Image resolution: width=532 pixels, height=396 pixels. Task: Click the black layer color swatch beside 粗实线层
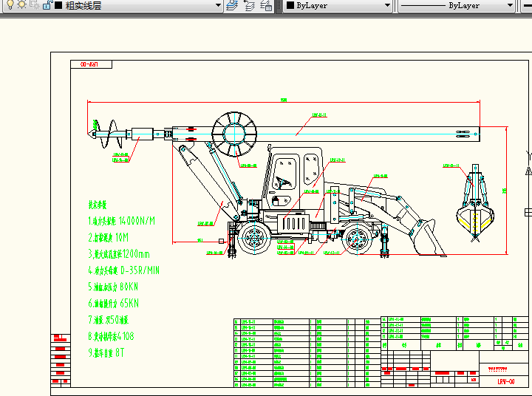(x=58, y=5)
